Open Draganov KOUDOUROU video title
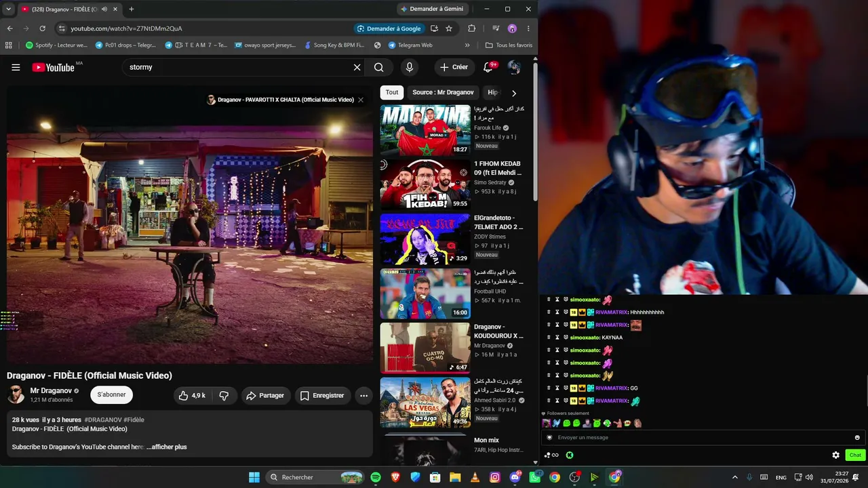The width and height of the screenshot is (868, 488). click(498, 331)
